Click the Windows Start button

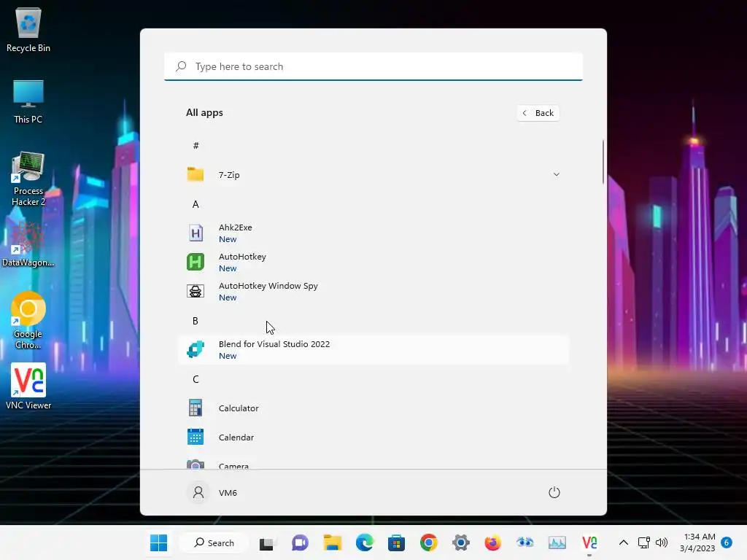coord(158,542)
